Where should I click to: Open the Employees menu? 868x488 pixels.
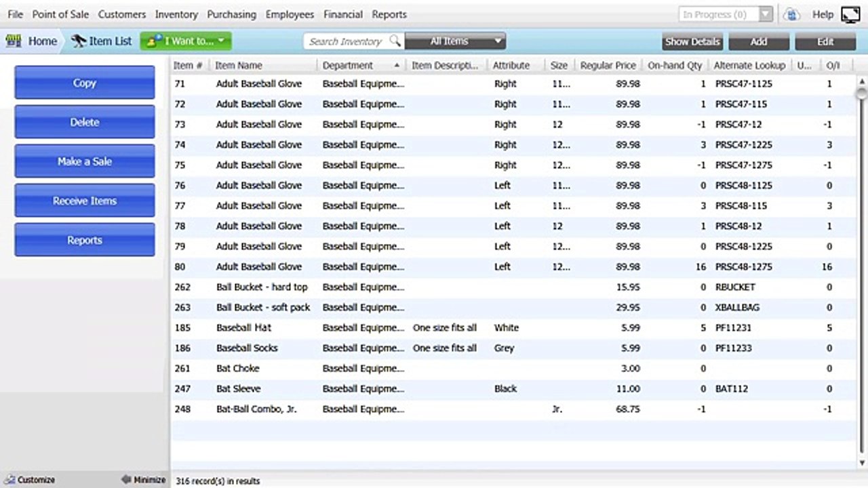[x=290, y=14]
